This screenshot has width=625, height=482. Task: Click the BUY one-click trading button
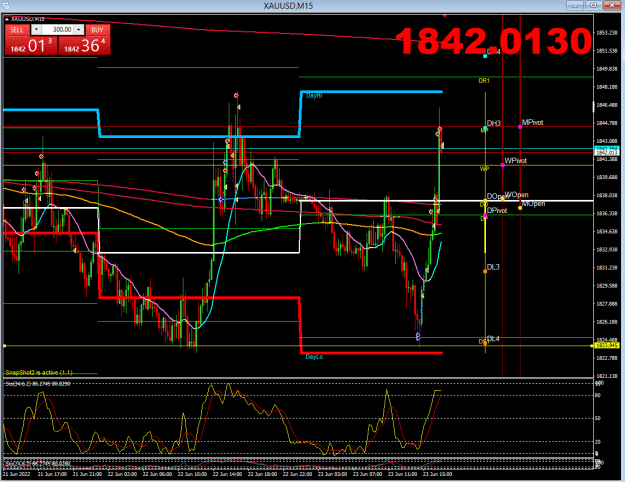(x=97, y=30)
